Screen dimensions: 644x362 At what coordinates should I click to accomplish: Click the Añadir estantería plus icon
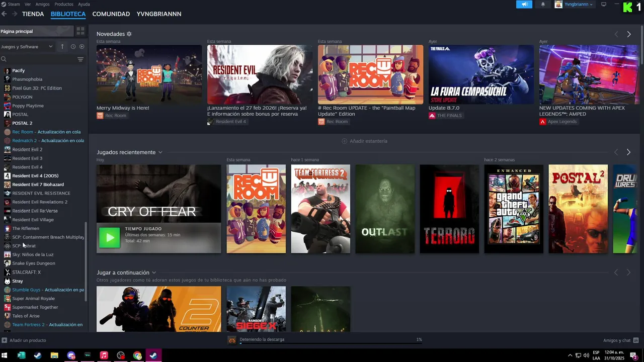point(345,141)
